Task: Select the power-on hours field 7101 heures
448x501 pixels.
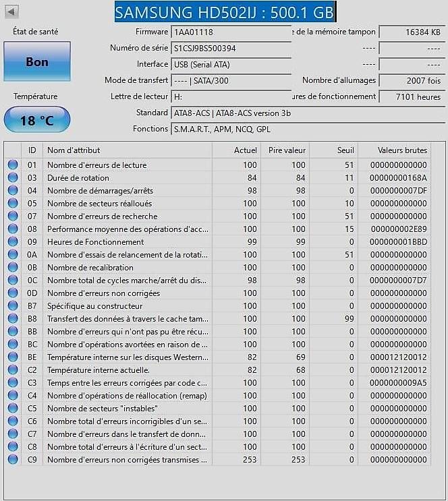Action: tap(412, 97)
